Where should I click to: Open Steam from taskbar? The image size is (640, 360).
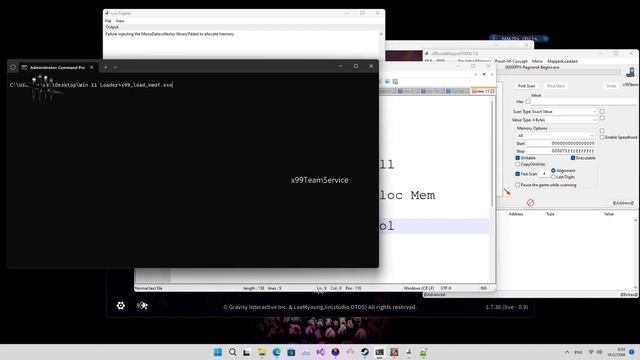coord(364,352)
